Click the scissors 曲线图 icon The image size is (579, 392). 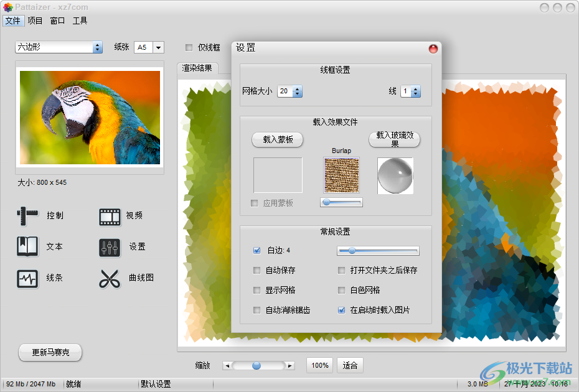[110, 278]
